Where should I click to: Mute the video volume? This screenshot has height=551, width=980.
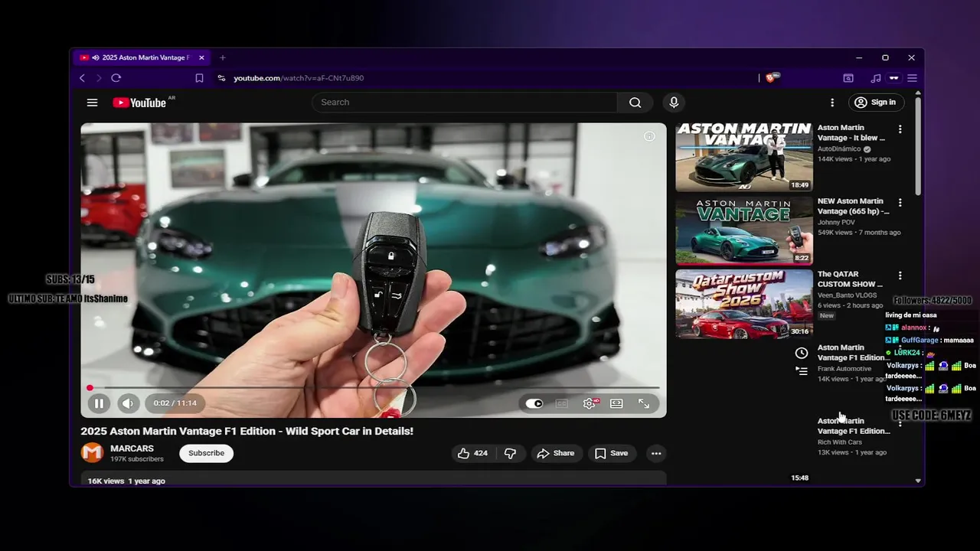tap(128, 403)
